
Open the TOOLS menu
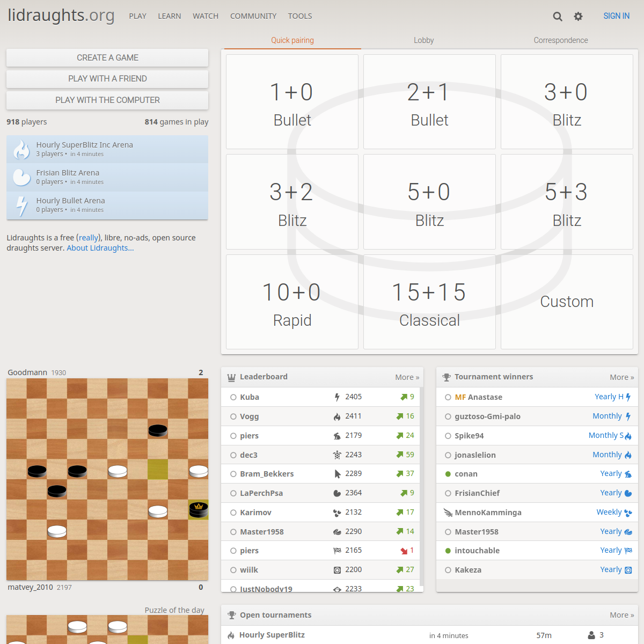pyautogui.click(x=300, y=16)
